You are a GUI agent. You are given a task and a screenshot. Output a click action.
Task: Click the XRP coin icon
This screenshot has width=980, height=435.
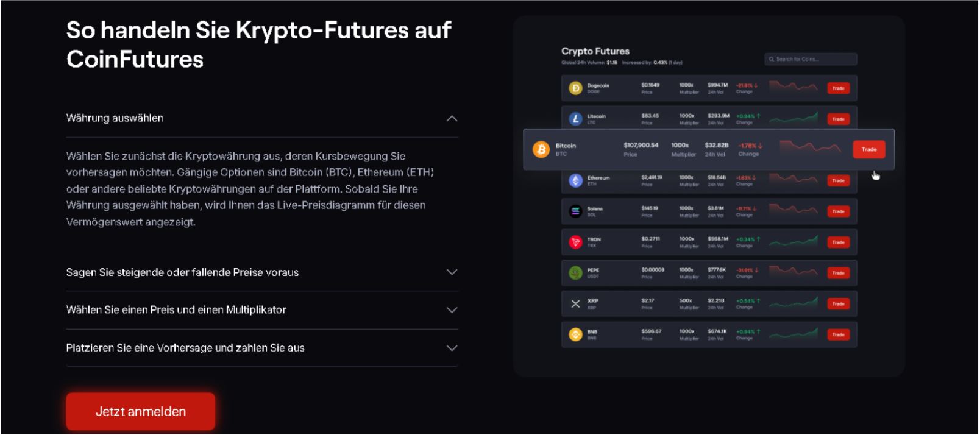click(575, 303)
